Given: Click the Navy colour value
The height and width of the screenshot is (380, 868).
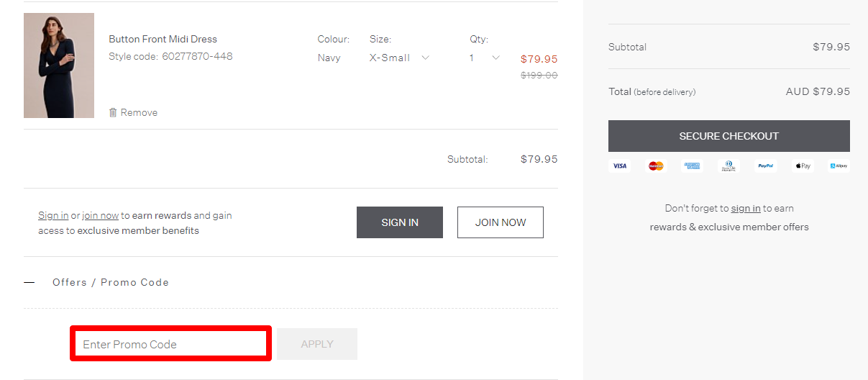Looking at the screenshot, I should pyautogui.click(x=329, y=58).
